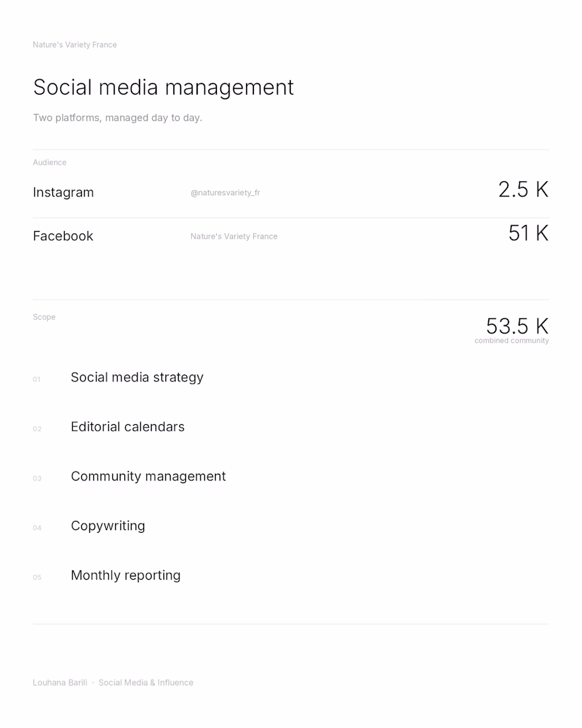Select the Social media management title
The image size is (582, 728).
[x=163, y=87]
